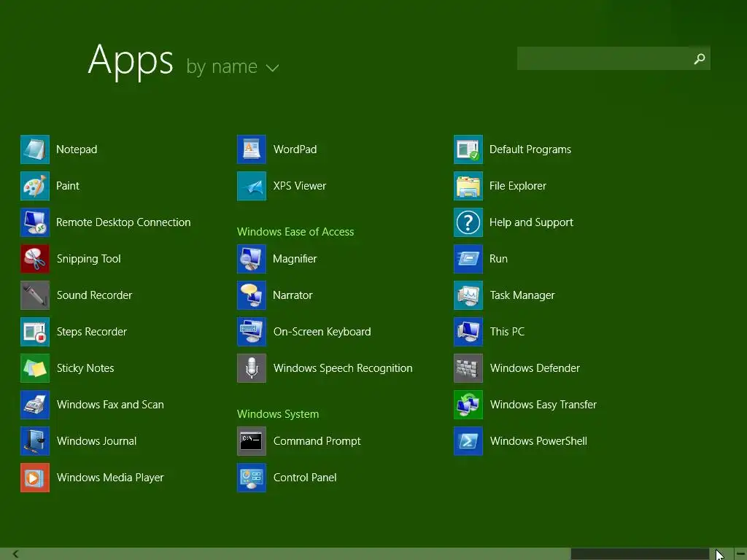Click the 'Command Prompt' label
The height and width of the screenshot is (560, 747).
pos(317,441)
